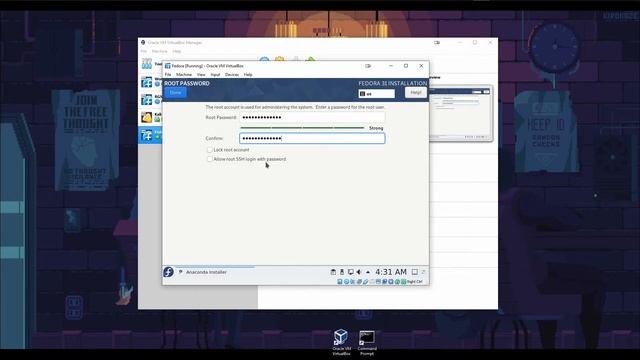Open File menu in VirtualBox Manager
This screenshot has height=360, width=640.
144,51
